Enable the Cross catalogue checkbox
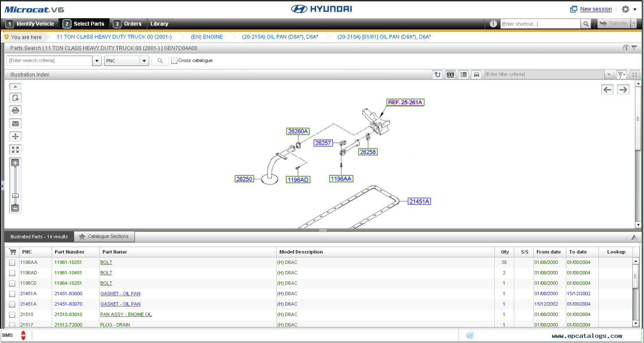This screenshot has height=343, width=644. (x=174, y=61)
